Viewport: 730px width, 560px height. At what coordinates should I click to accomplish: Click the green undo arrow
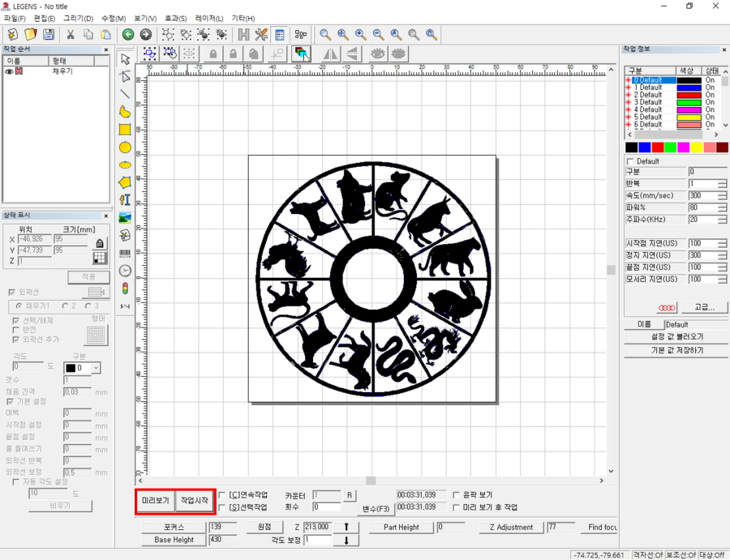tap(128, 34)
